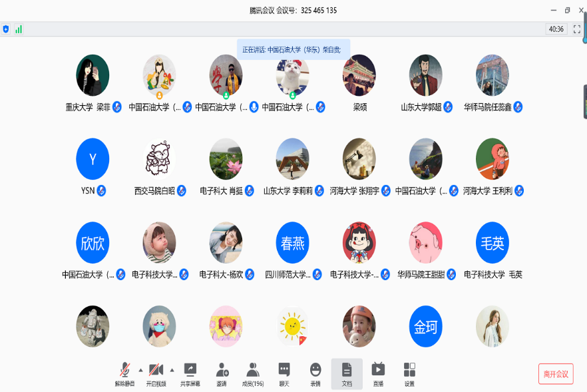
Task: Start screen sharing with 共享屏幕 icon
Action: tap(190, 373)
